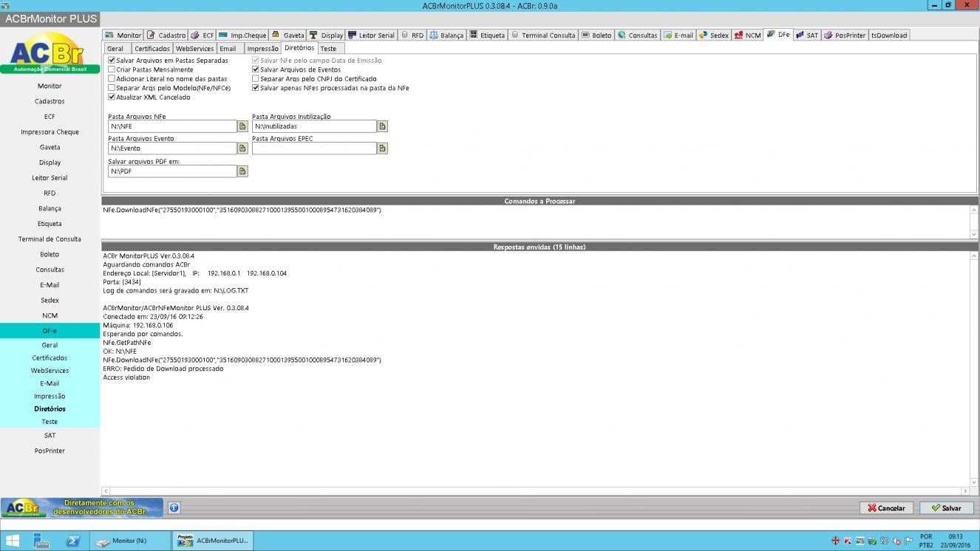Viewport: 980px width, 551px height.
Task: Click 'ERRO: Pedido de Download processado' line
Action: coord(163,369)
